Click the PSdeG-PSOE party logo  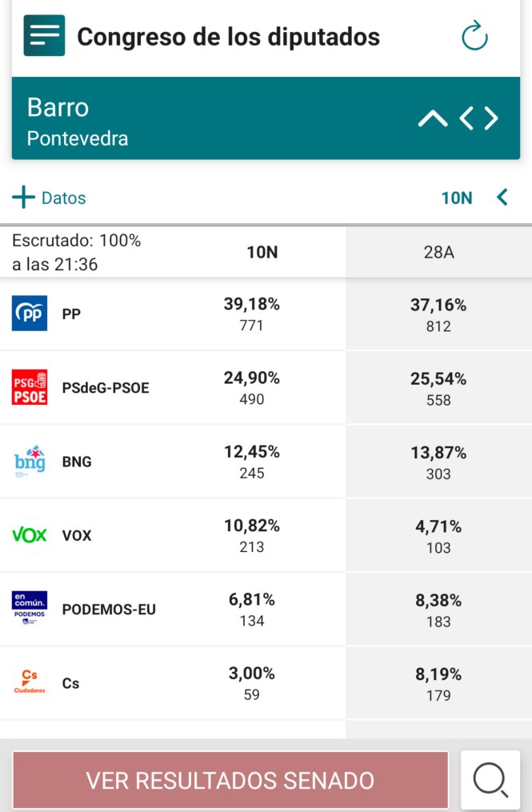pos(30,387)
